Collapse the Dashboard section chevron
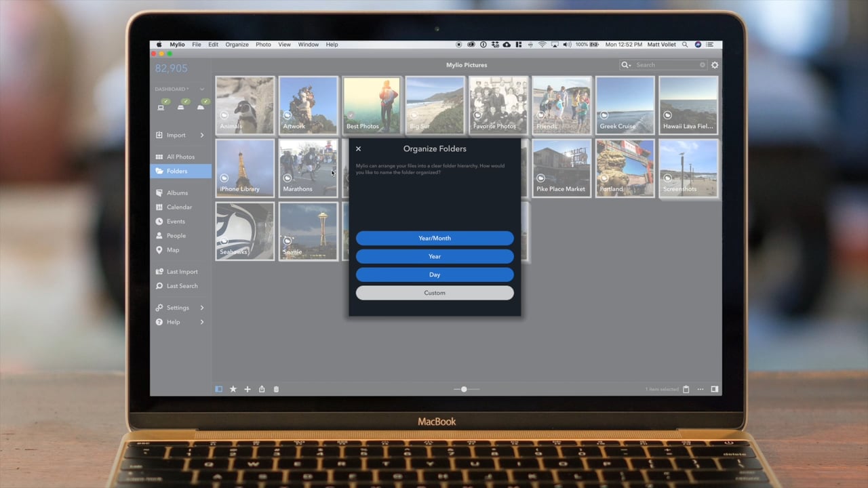868x488 pixels. pyautogui.click(x=201, y=89)
